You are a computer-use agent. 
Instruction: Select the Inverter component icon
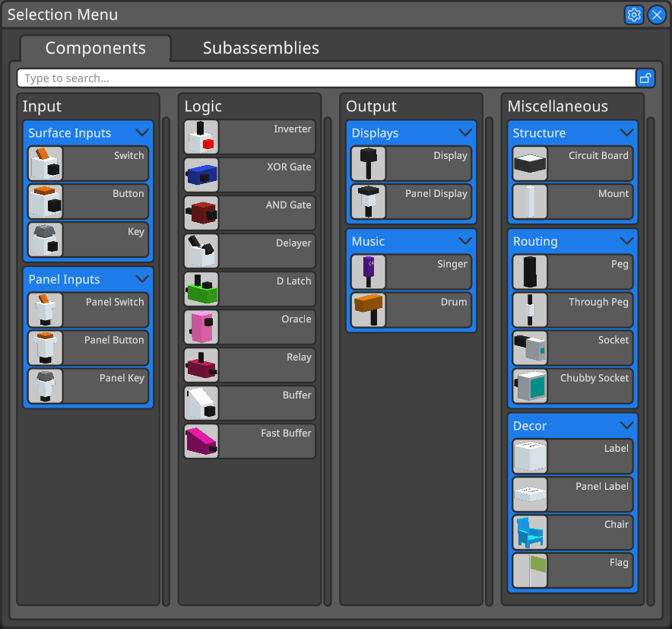[x=201, y=138]
